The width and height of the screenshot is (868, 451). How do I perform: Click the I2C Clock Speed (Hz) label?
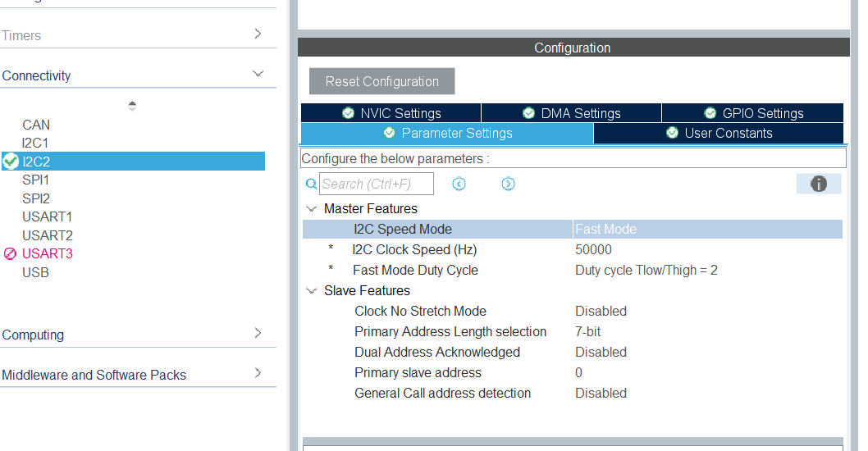pos(414,249)
